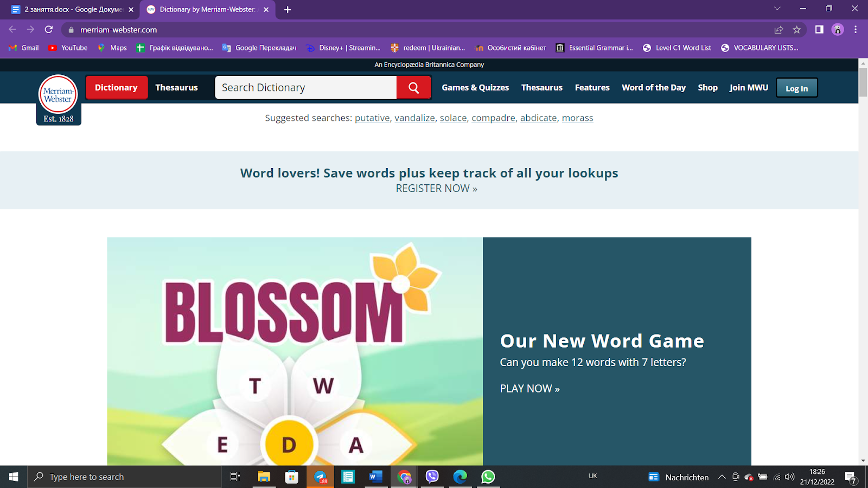Go back with the browser back arrow
The width and height of the screenshot is (868, 488).
(12, 30)
